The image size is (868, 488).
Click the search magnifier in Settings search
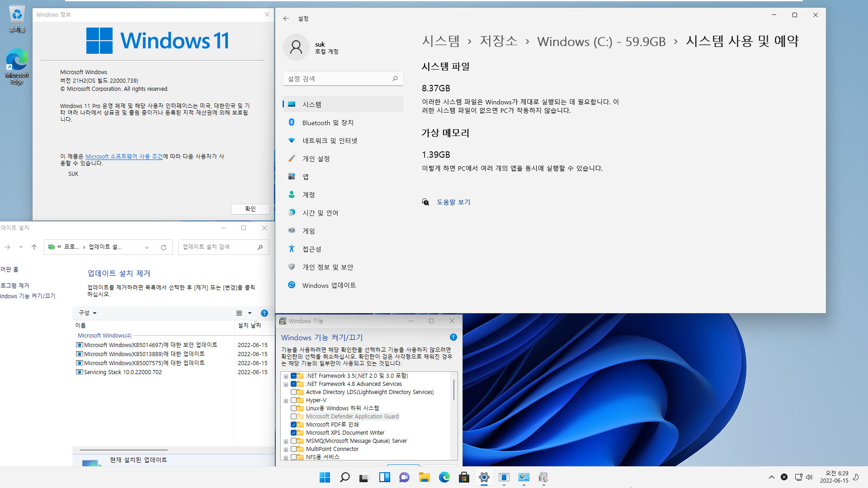click(395, 79)
